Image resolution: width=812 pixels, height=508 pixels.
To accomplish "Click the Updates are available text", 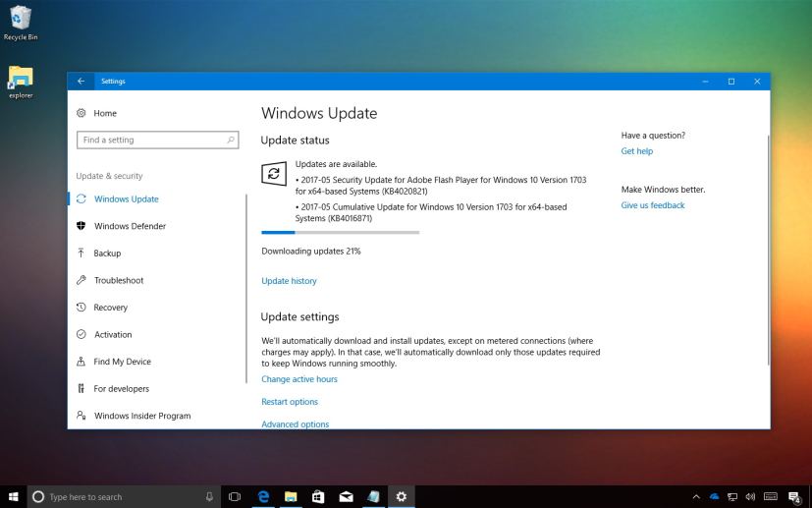I will pos(336,164).
